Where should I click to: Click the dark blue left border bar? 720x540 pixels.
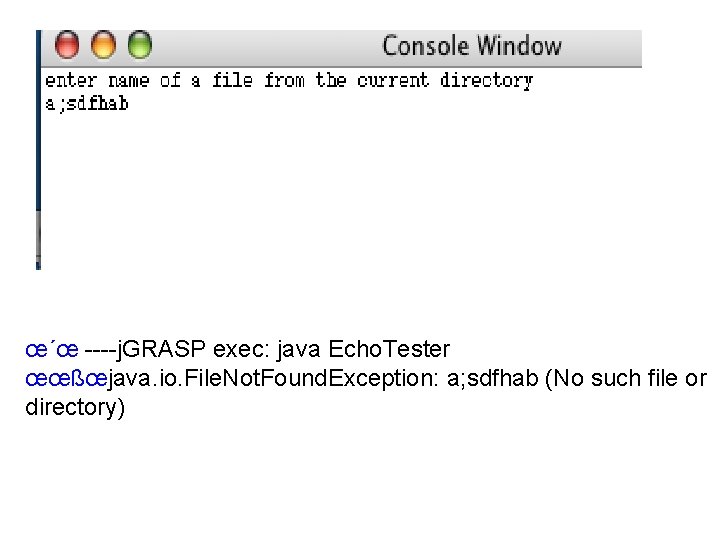(39, 120)
